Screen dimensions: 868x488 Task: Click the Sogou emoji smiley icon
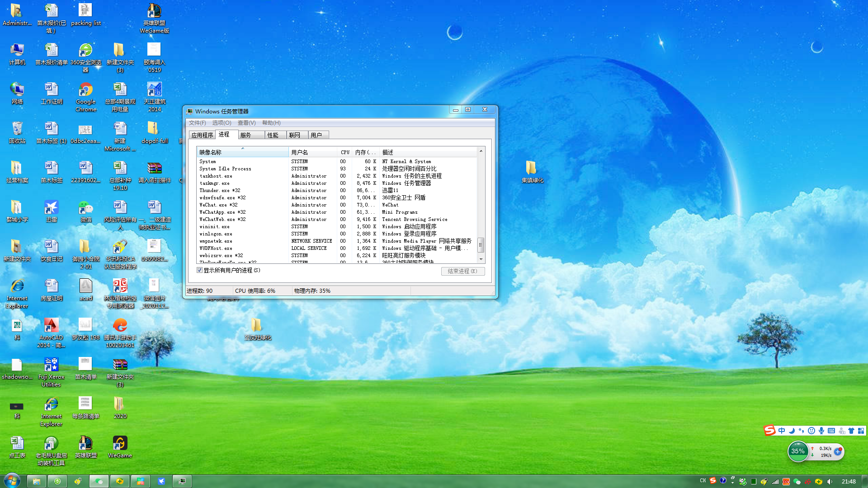click(x=811, y=431)
